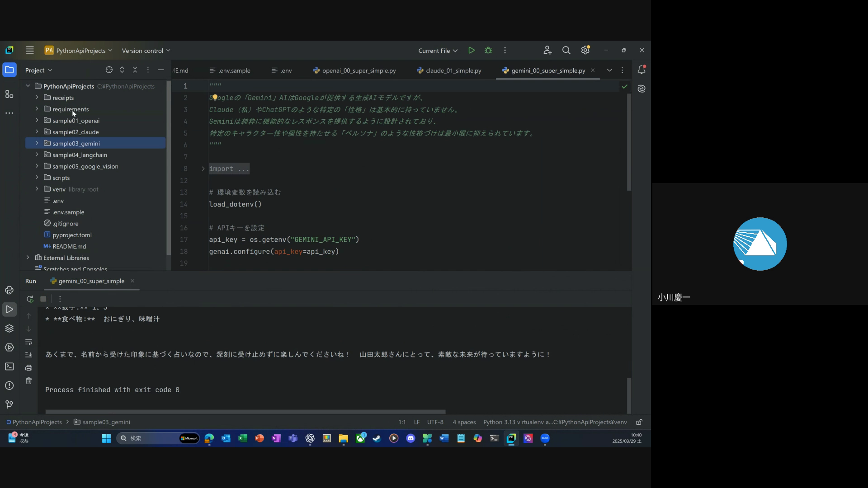Image resolution: width=868 pixels, height=488 pixels.
Task: Open the Notifications bell panel
Action: (641, 70)
